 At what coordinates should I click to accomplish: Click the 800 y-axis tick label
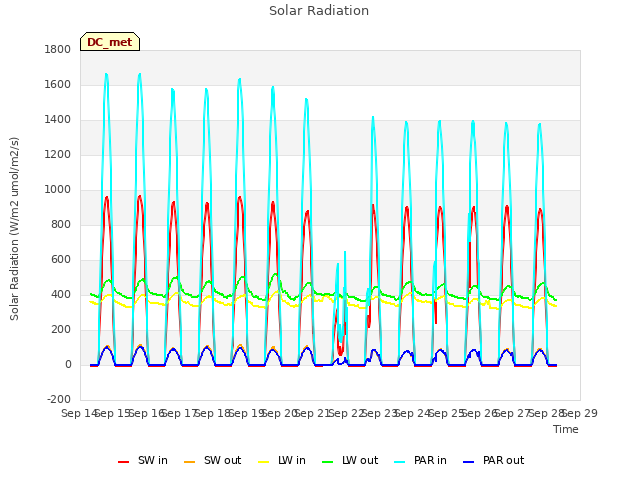[x=61, y=224]
